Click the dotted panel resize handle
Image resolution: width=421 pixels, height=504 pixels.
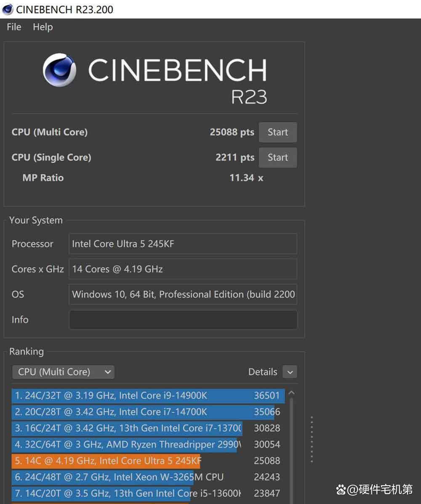point(312,439)
